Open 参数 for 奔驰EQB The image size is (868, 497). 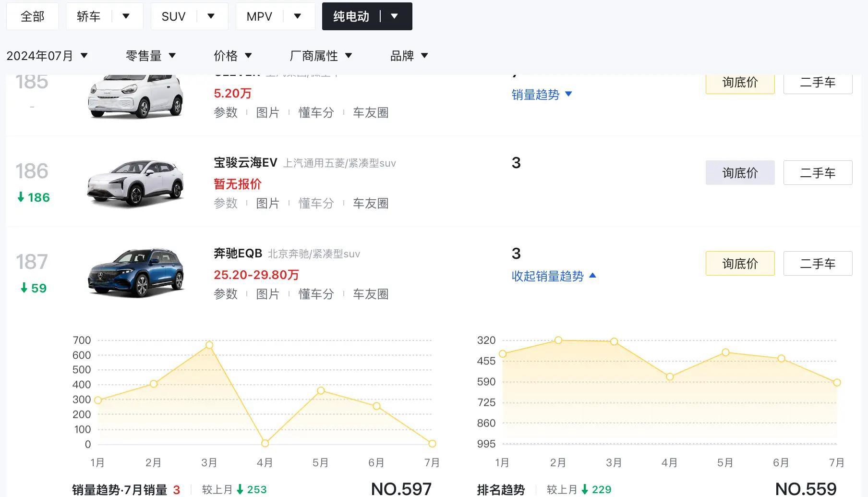[x=226, y=294]
